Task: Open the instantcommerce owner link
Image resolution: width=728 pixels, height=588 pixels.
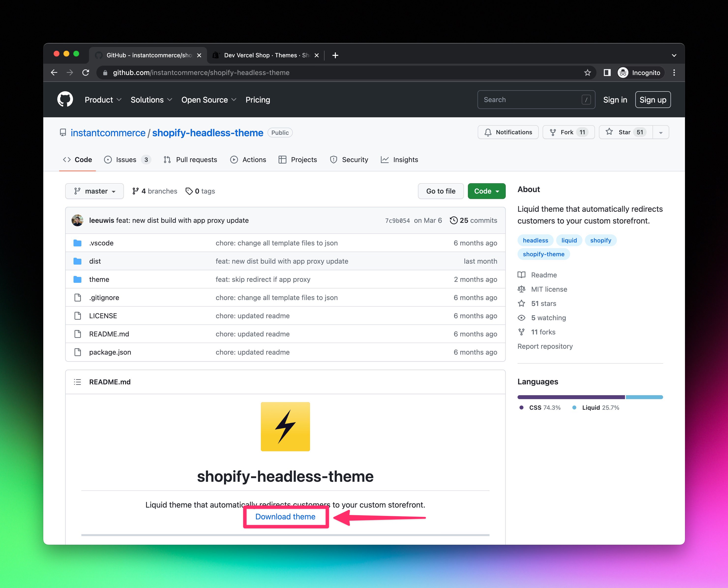Action: pyautogui.click(x=108, y=133)
